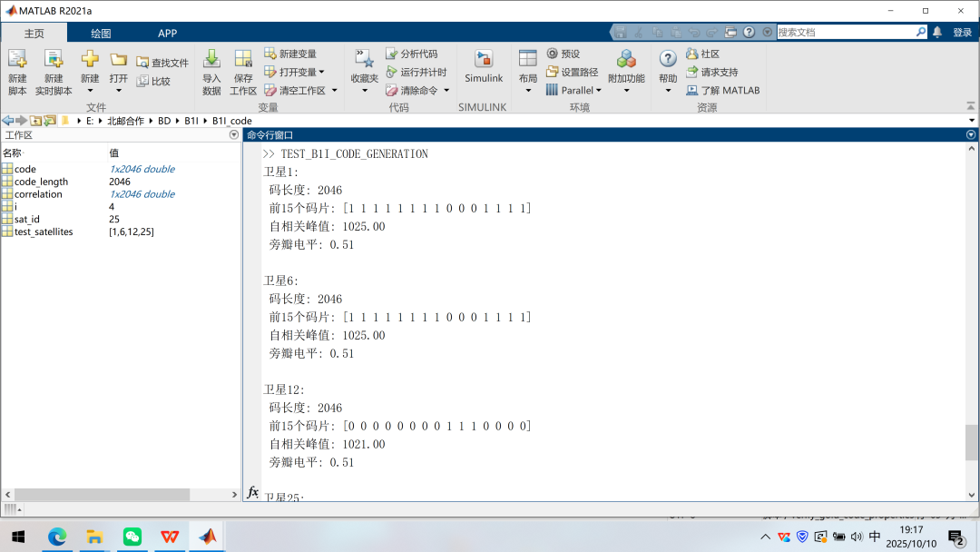
Task: Switch to the APP tab
Action: point(168,33)
